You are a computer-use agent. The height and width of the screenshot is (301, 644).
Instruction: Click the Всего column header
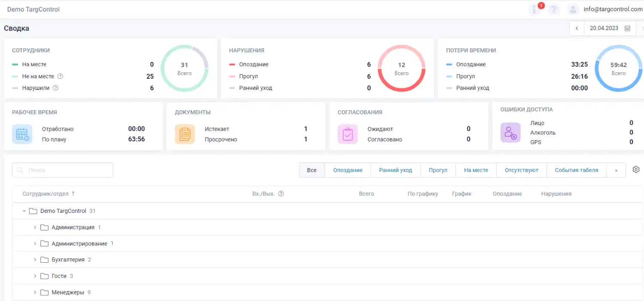tap(367, 194)
